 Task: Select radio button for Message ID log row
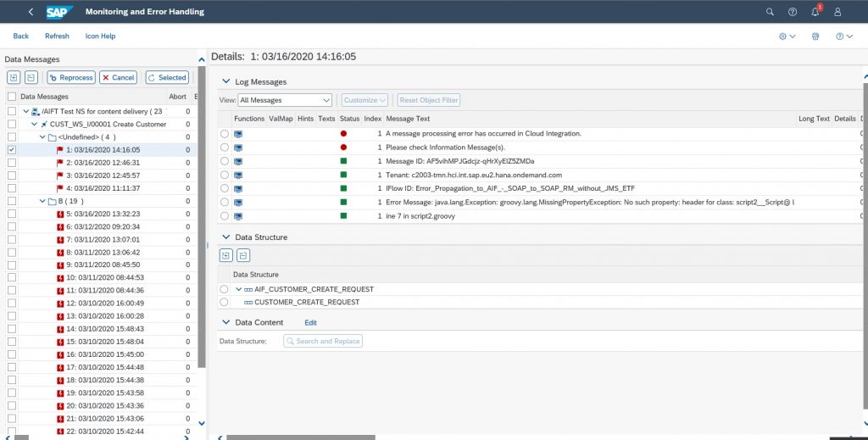224,161
